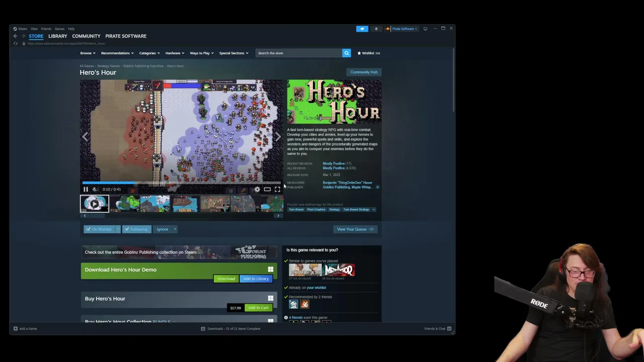Open the video settings gear
The width and height of the screenshot is (644, 362).
pyautogui.click(x=257, y=190)
